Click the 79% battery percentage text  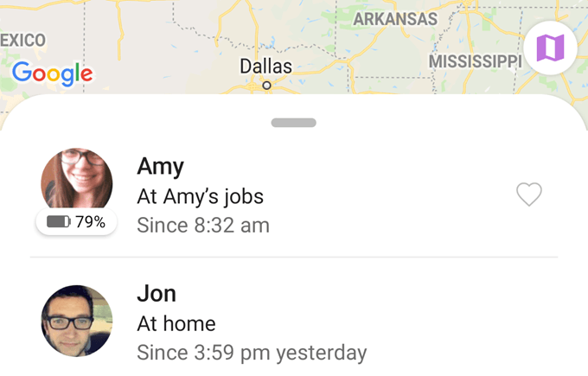pyautogui.click(x=90, y=222)
